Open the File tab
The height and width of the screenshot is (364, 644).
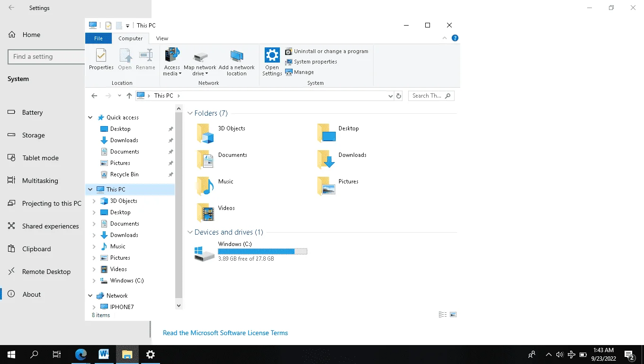tap(98, 38)
